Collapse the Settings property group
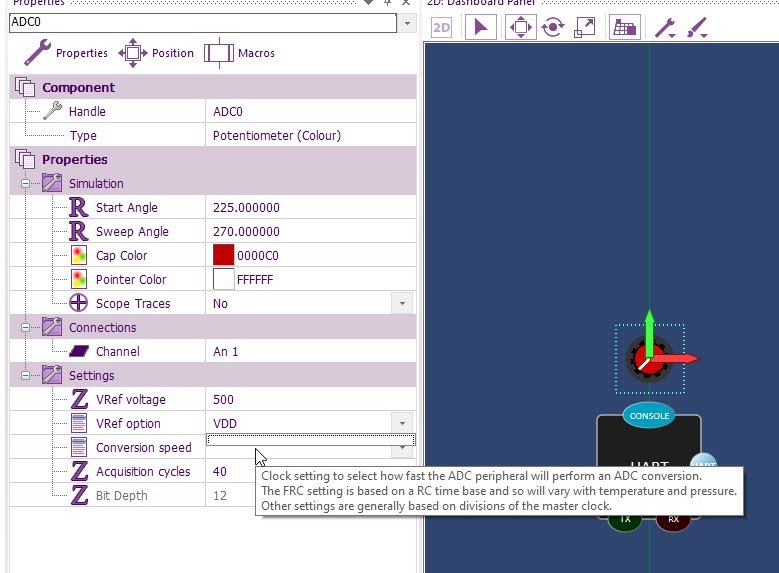The height and width of the screenshot is (573, 779). click(x=26, y=376)
